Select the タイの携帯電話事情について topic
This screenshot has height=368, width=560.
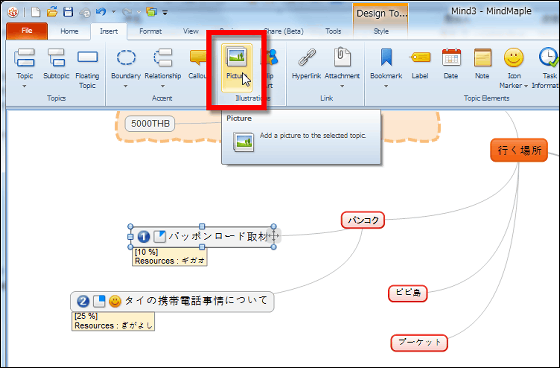tap(172, 302)
